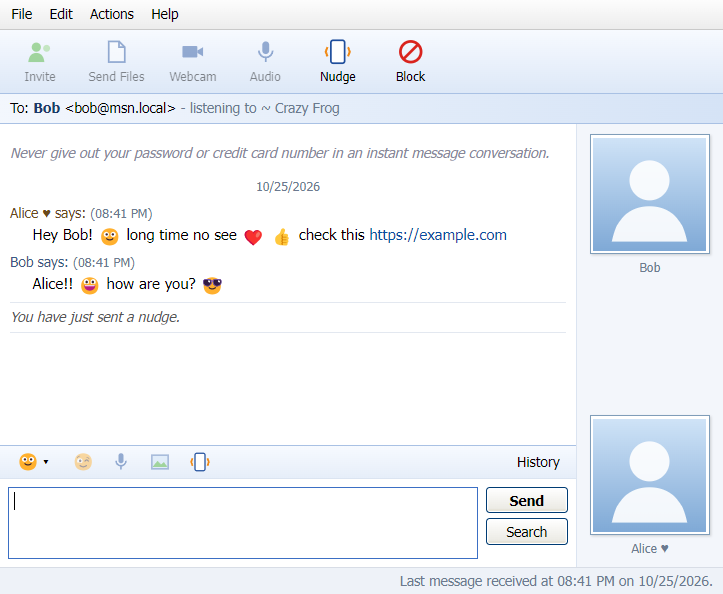The width and height of the screenshot is (723, 594).
Task: Insert a picture using the image icon
Action: tap(160, 462)
